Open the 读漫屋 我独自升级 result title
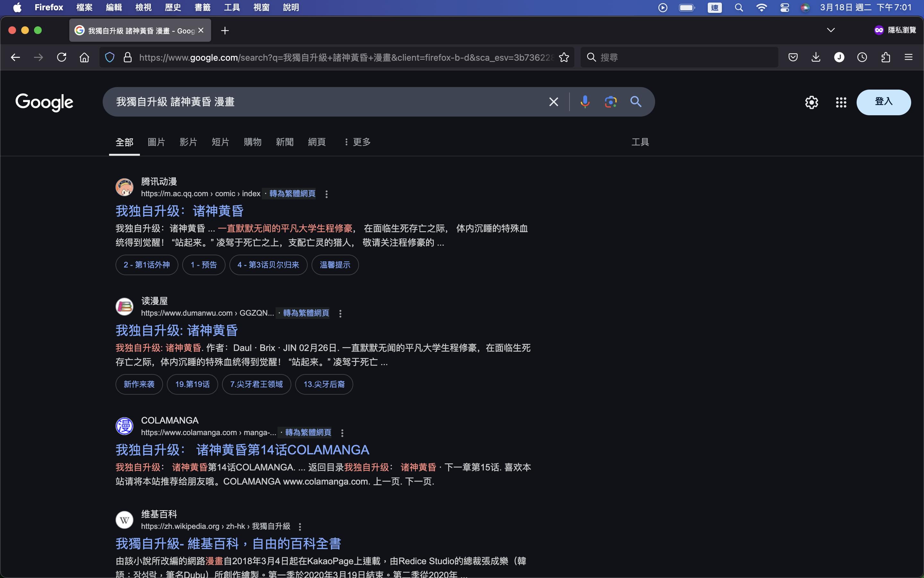Image resolution: width=924 pixels, height=578 pixels. [177, 330]
